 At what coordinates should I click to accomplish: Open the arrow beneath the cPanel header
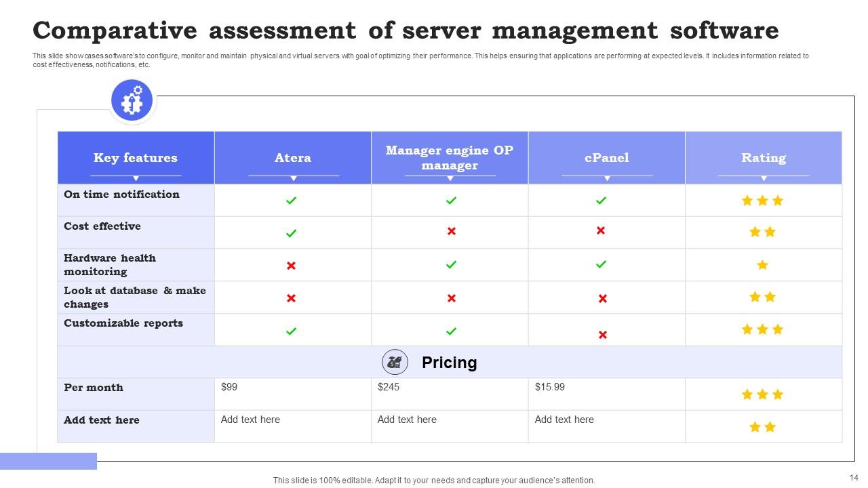[x=606, y=177]
